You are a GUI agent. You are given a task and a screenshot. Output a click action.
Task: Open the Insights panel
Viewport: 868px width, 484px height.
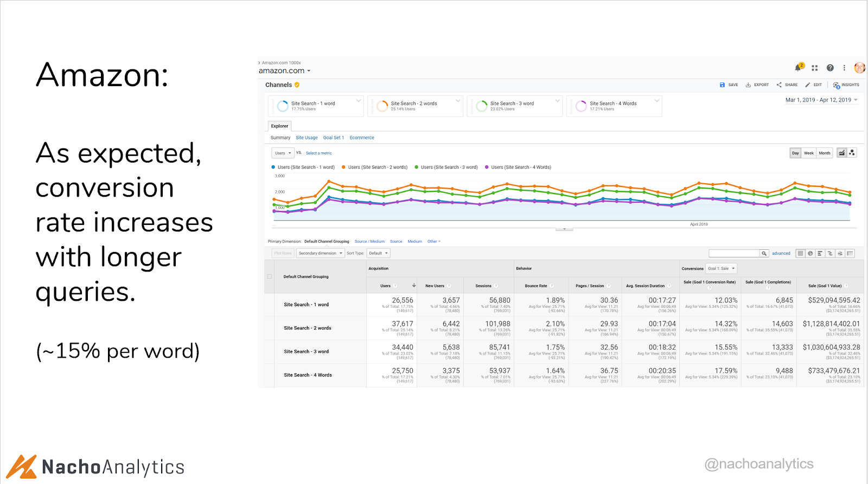click(x=846, y=85)
